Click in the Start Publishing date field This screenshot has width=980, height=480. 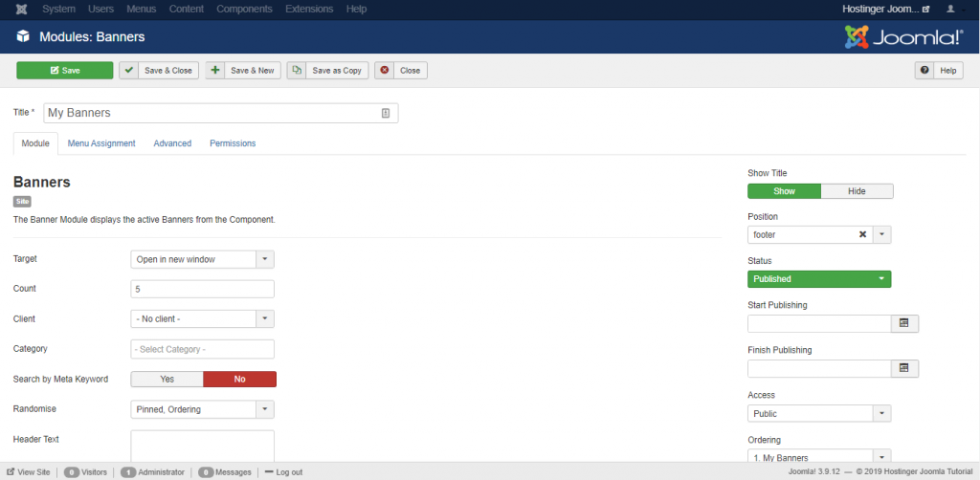click(819, 323)
